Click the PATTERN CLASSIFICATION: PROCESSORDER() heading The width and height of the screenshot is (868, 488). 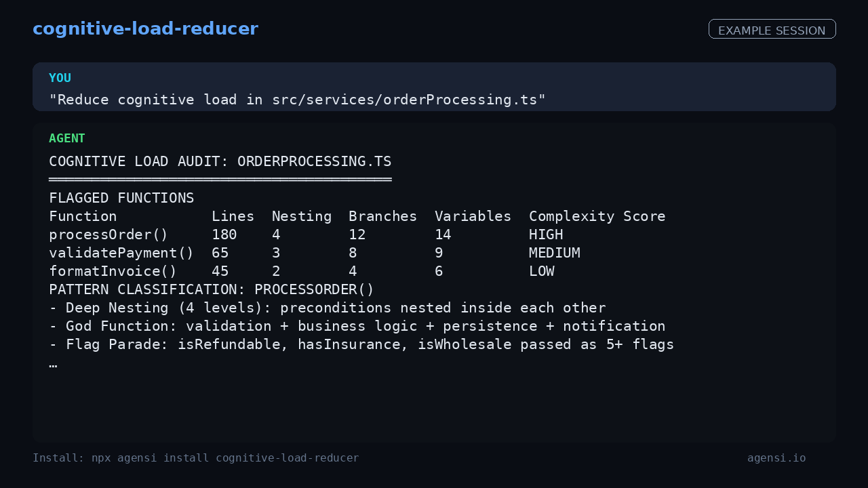tap(212, 289)
